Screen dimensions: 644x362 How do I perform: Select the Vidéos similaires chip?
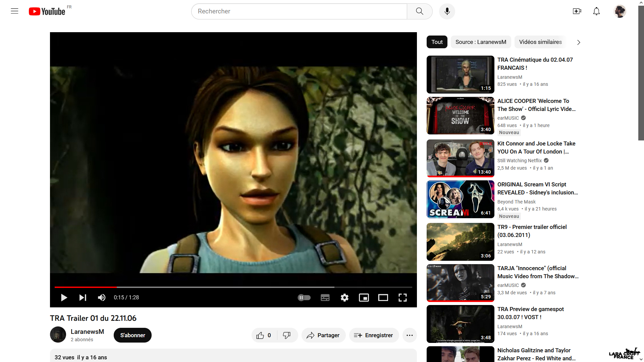click(x=540, y=42)
